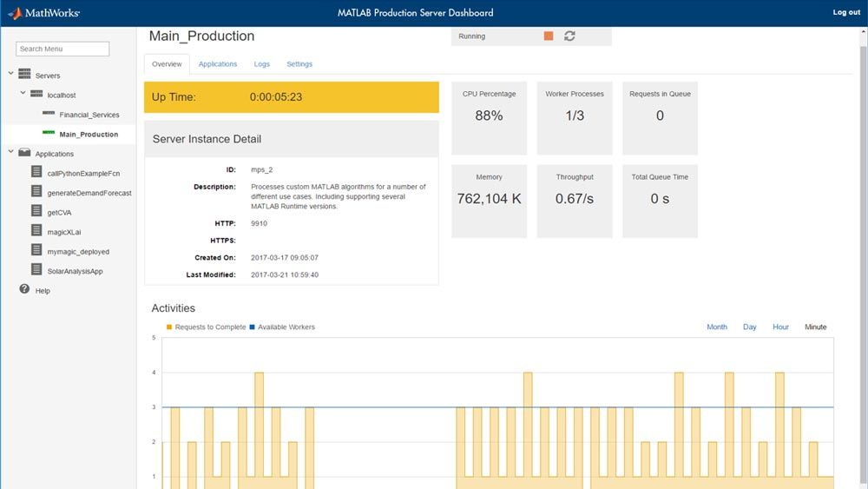Click the Search Menu input field
Image resolution: width=868 pixels, height=489 pixels.
(x=62, y=50)
